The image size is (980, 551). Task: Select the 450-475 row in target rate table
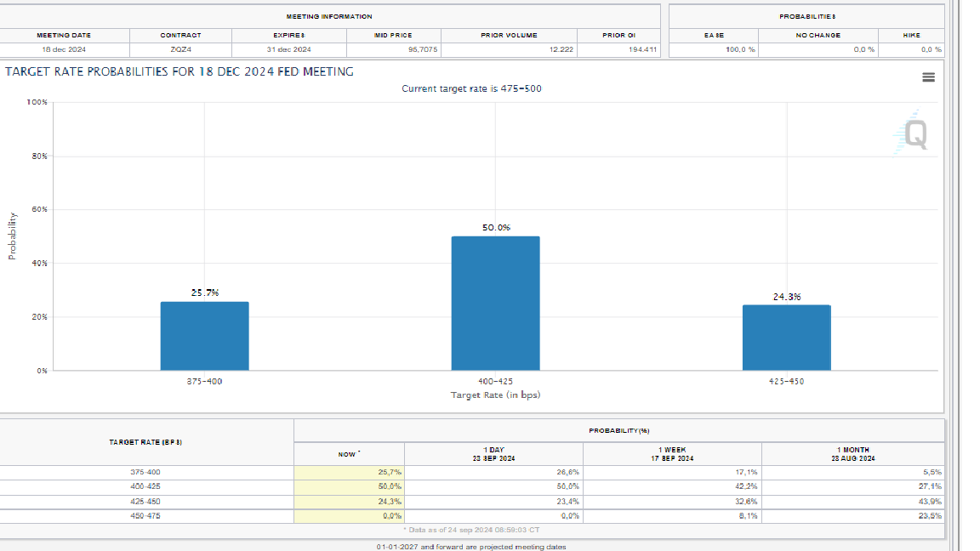pyautogui.click(x=146, y=516)
